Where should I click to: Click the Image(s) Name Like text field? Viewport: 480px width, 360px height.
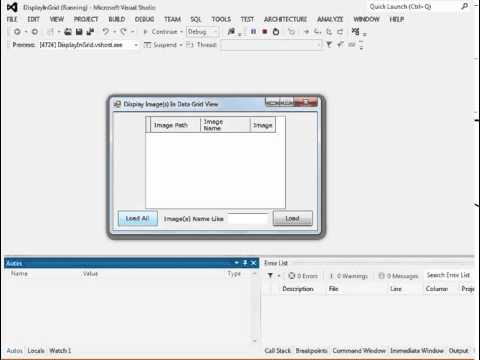[x=248, y=219]
